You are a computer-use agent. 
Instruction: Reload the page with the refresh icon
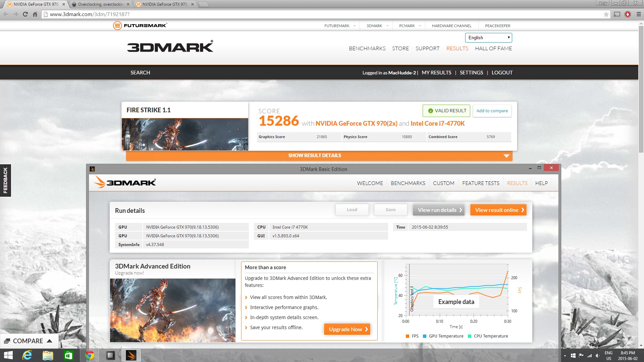[x=25, y=14]
